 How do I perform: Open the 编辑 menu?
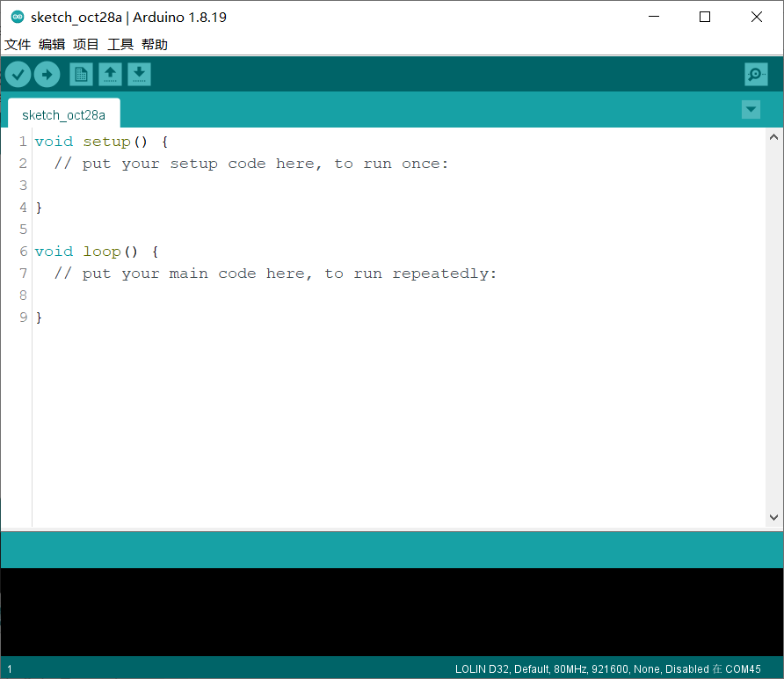(52, 45)
